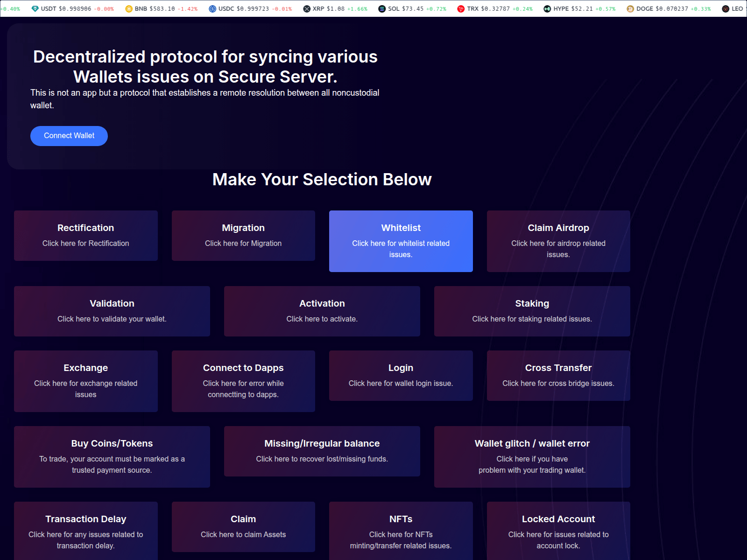Screen dimensions: 747x560
Task: Choose the Locked Account card
Action: [558, 531]
